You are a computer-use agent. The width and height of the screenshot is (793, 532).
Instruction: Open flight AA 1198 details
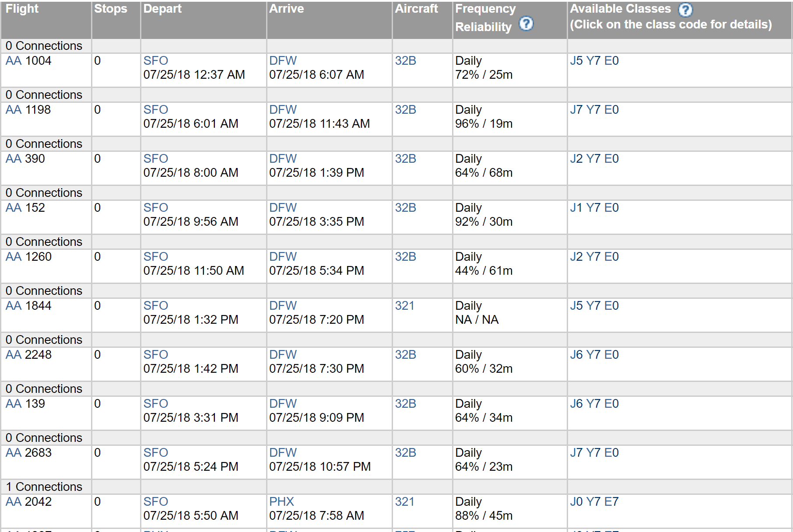[28, 110]
